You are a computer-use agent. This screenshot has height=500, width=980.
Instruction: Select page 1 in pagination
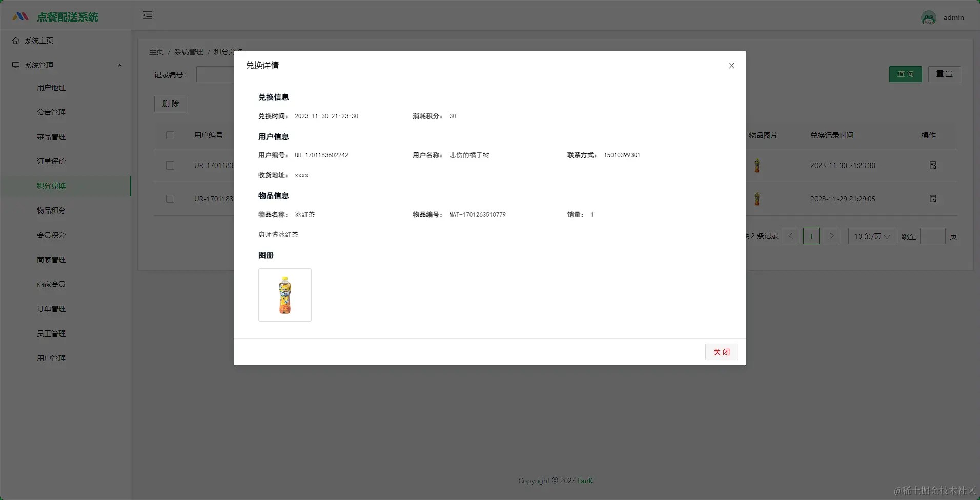pyautogui.click(x=811, y=236)
